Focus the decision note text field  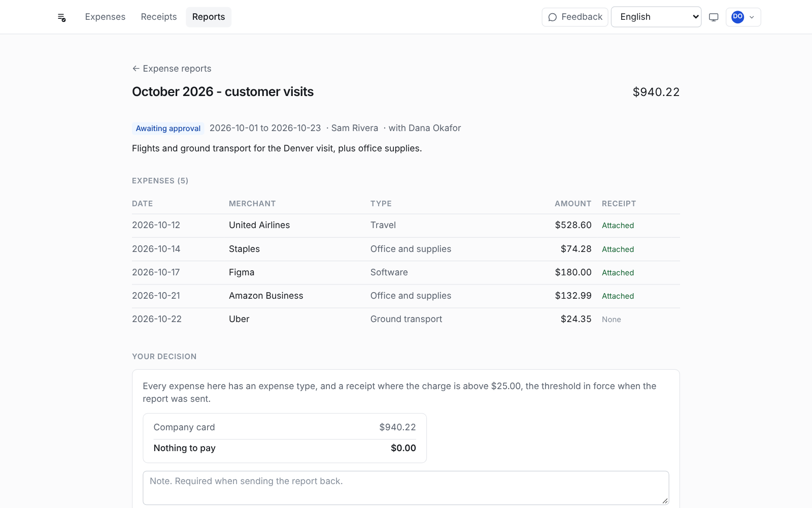(x=406, y=488)
